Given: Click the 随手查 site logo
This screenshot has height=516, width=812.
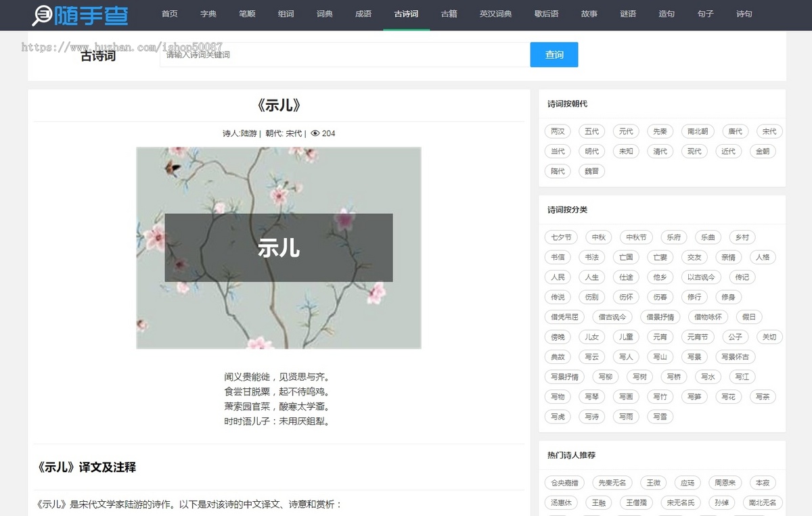Looking at the screenshot, I should 80,14.
